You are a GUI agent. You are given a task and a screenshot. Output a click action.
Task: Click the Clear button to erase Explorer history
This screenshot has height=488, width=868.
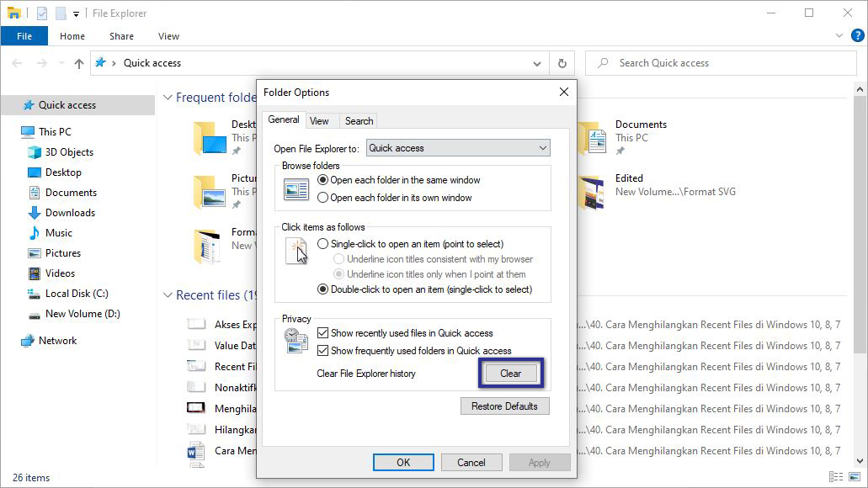click(510, 373)
